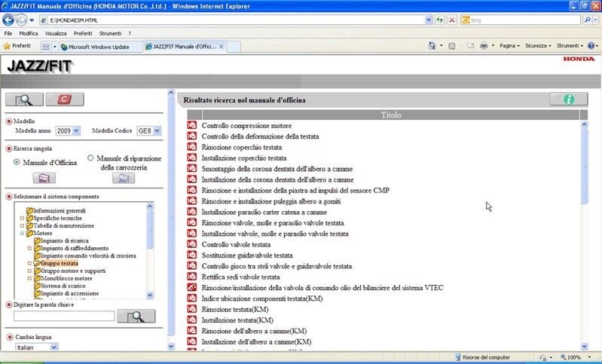Click the keyword search text field
The height and width of the screenshot is (364, 602).
[x=64, y=316]
